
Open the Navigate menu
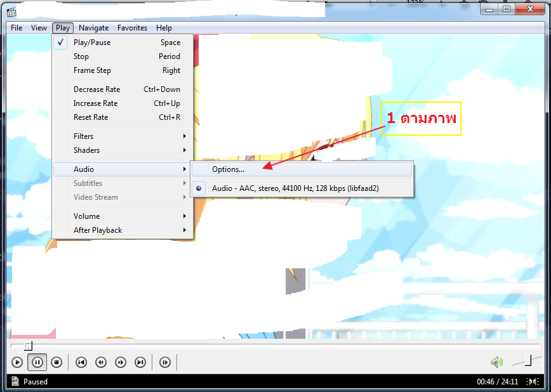pos(93,28)
